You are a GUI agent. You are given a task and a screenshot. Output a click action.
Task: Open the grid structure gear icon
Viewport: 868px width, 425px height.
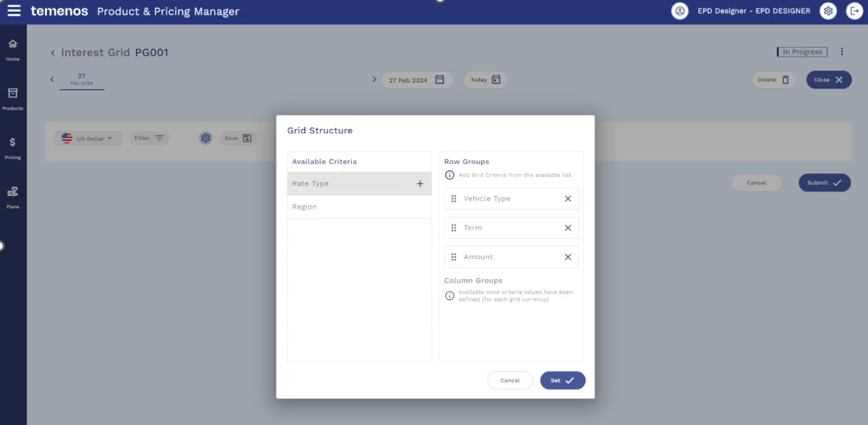pyautogui.click(x=205, y=138)
